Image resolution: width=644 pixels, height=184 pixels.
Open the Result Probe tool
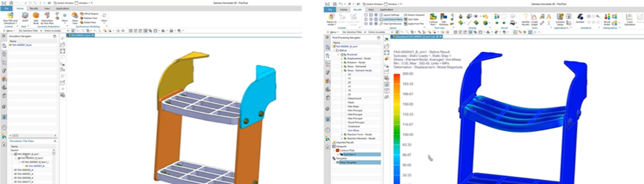pos(607,19)
